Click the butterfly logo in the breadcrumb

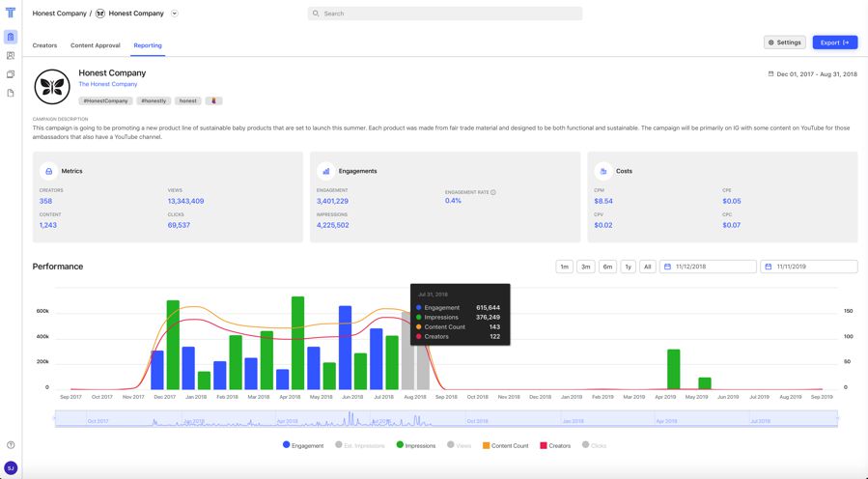100,14
